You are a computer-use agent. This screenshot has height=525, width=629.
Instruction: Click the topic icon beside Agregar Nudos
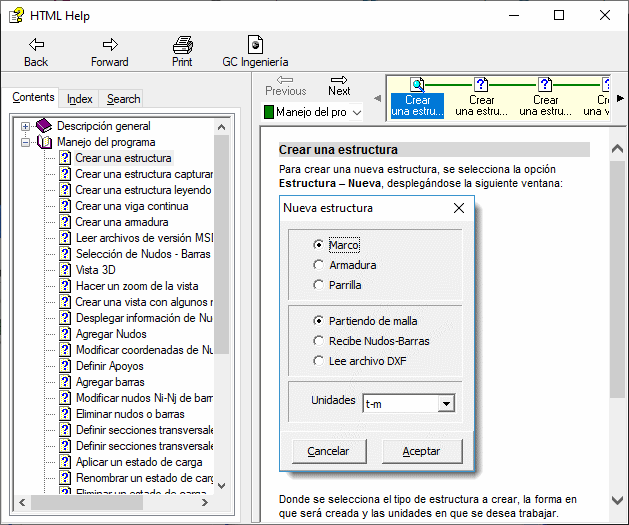tap(65, 334)
